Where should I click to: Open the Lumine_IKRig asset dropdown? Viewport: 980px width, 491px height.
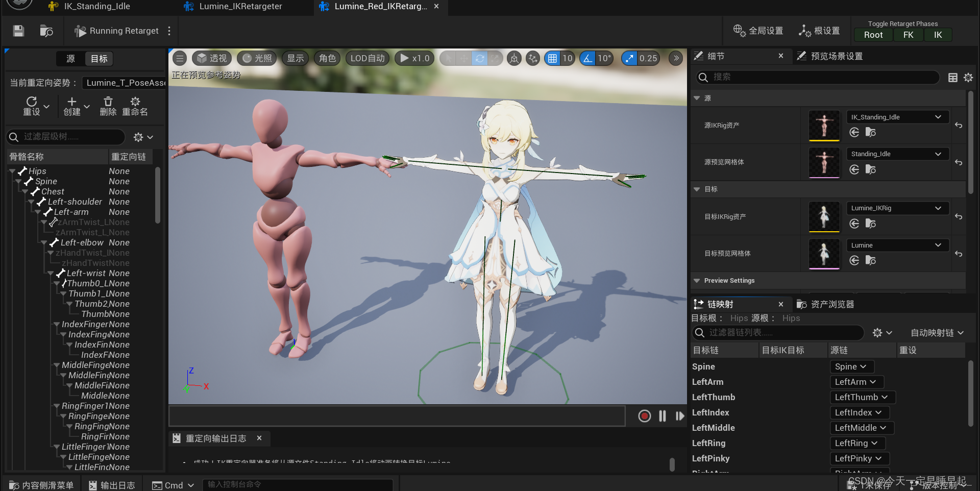[x=897, y=208]
